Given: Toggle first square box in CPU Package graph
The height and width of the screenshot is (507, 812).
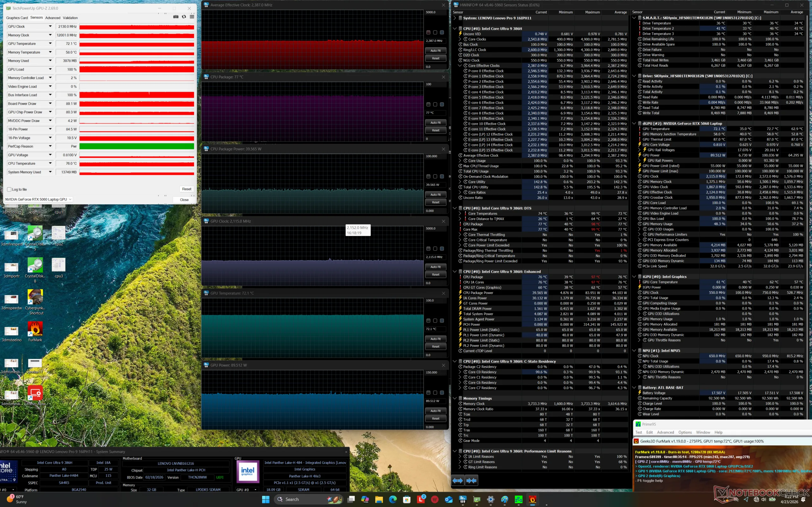Looking at the screenshot, I should pyautogui.click(x=428, y=104).
